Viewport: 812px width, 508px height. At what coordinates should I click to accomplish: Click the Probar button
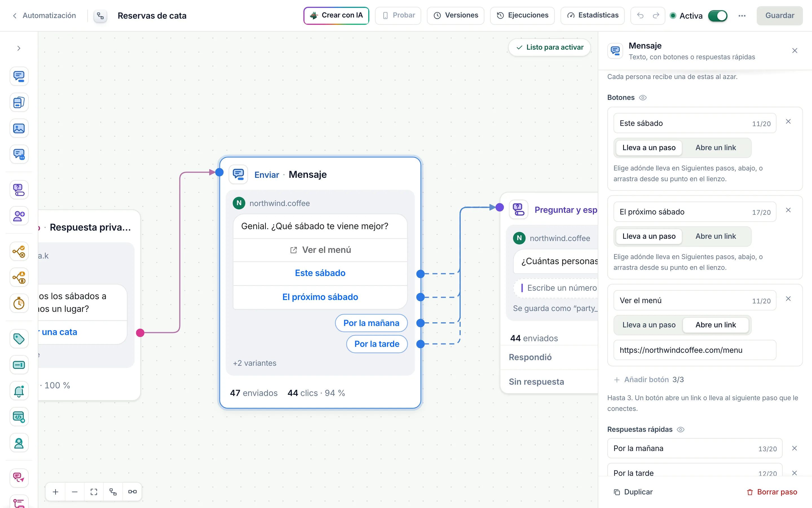pyautogui.click(x=398, y=16)
